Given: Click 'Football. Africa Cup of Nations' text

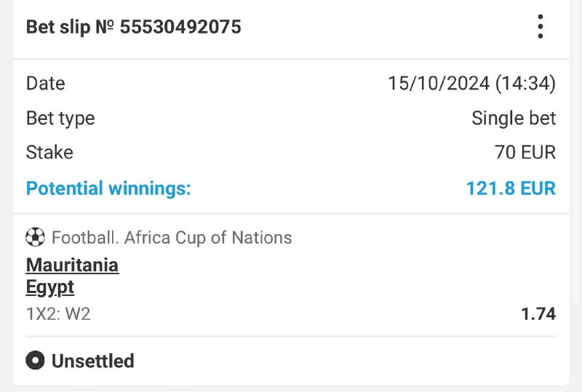Looking at the screenshot, I should pos(172,238).
